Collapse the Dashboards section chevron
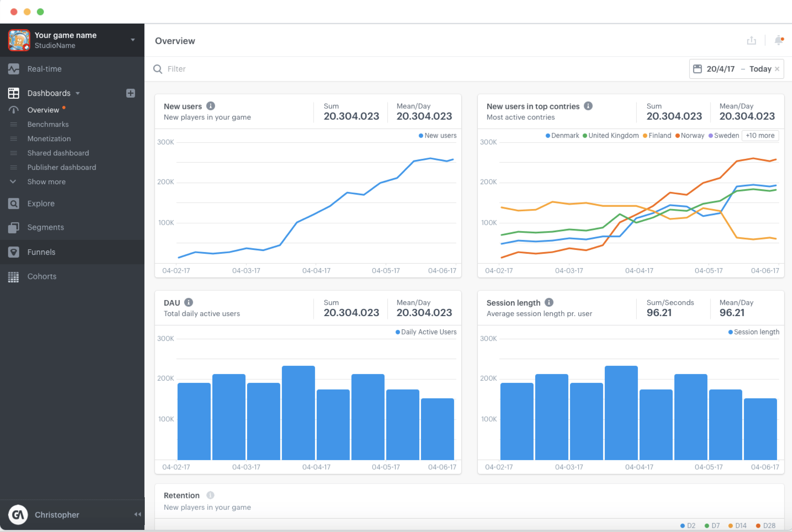792x532 pixels. (x=78, y=93)
